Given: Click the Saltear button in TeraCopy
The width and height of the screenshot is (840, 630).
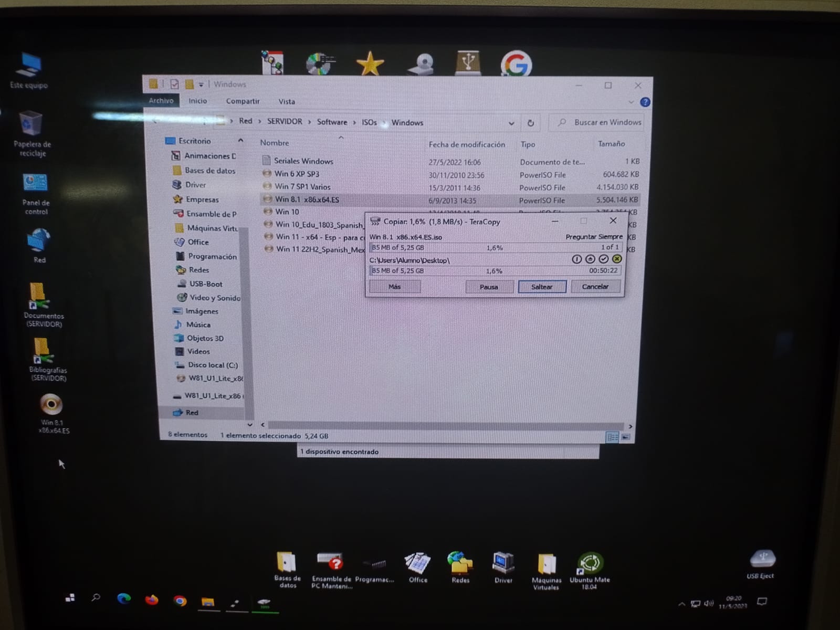Looking at the screenshot, I should tap(542, 287).
